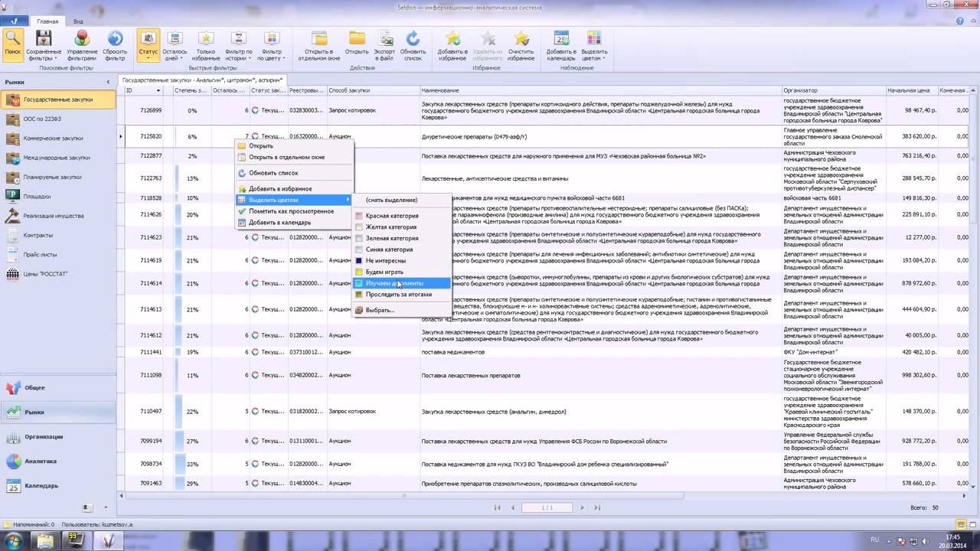980x551 pixels.
Task: Click Добавить в календарь ribbon button
Action: 561,45
